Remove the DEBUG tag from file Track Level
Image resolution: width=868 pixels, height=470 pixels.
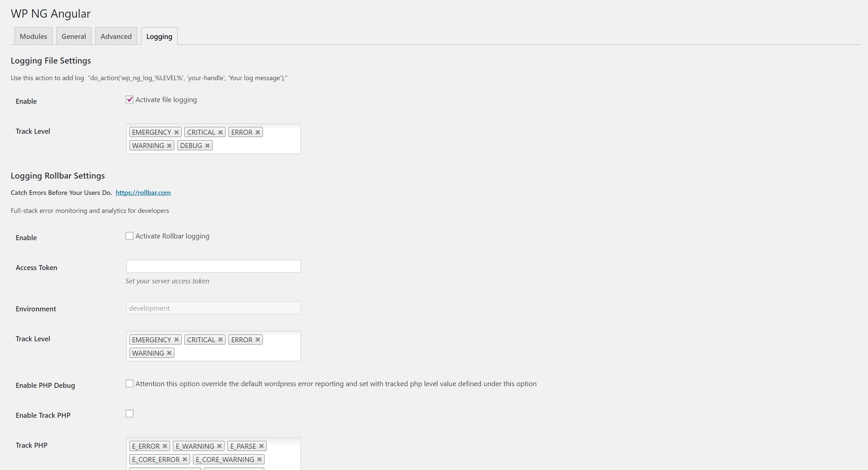pos(207,145)
